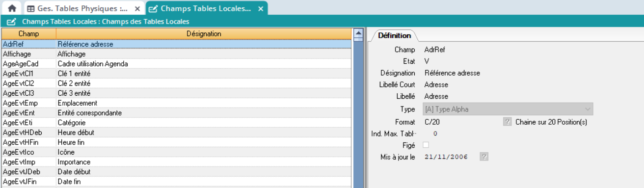Click the table icon on Ges. Tables Physiques tab
Image resolution: width=644 pixels, height=188 pixels.
click(x=30, y=9)
